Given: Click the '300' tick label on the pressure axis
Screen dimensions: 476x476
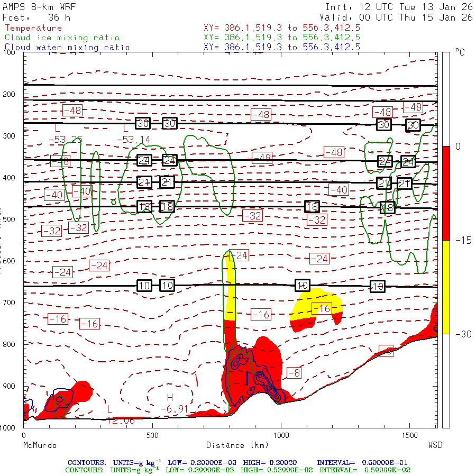Looking at the screenshot, I should coord(9,136).
